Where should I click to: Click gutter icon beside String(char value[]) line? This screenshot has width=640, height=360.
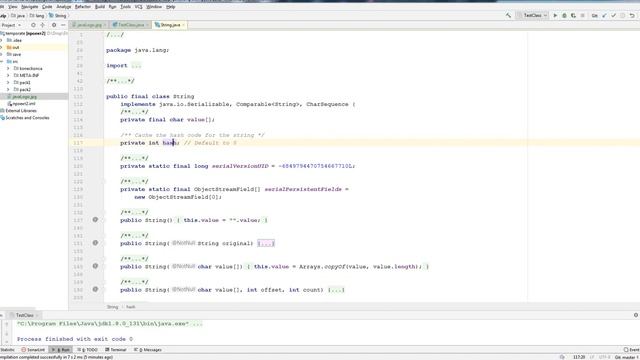point(95,266)
